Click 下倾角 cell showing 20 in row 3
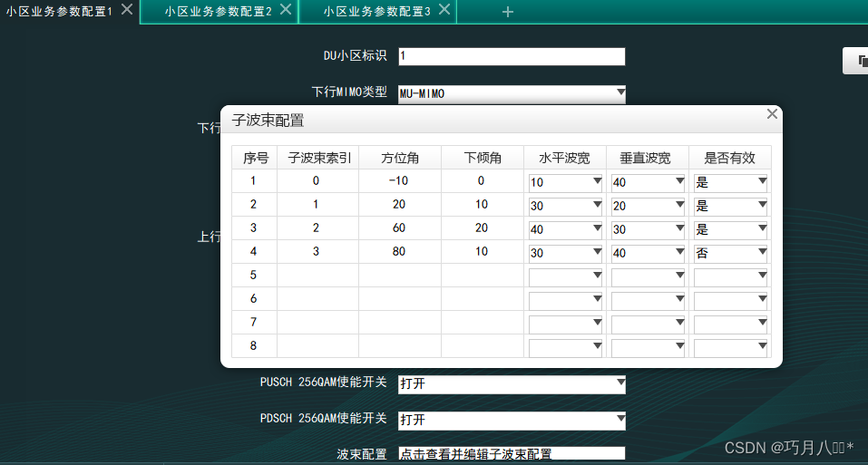 click(483, 228)
